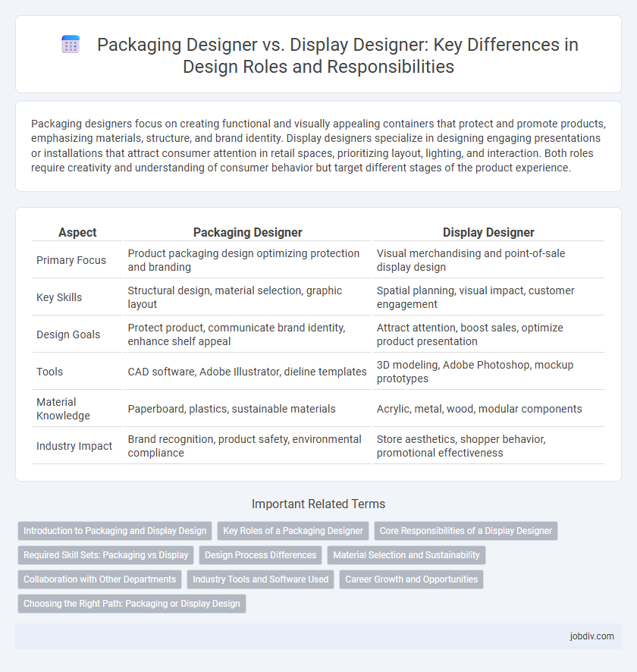
Task: Click the intro paragraph about packaging designers
Action: (318, 146)
